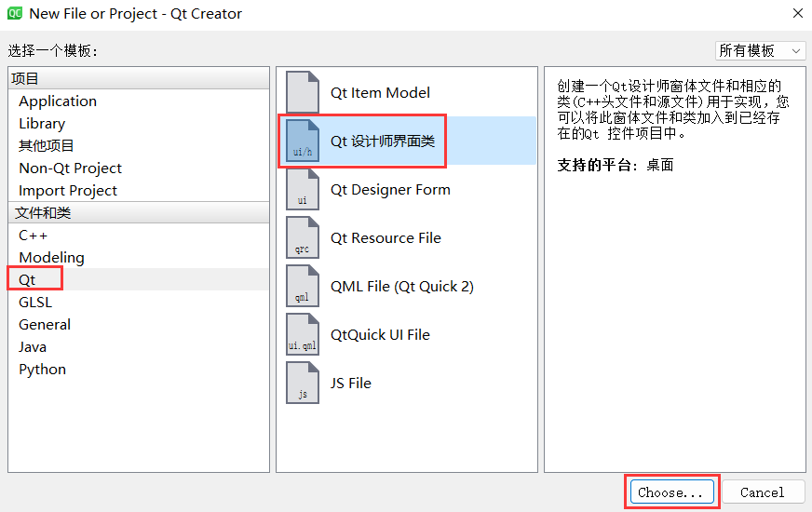Click the Choose... button
The height and width of the screenshot is (512, 812).
point(671,492)
